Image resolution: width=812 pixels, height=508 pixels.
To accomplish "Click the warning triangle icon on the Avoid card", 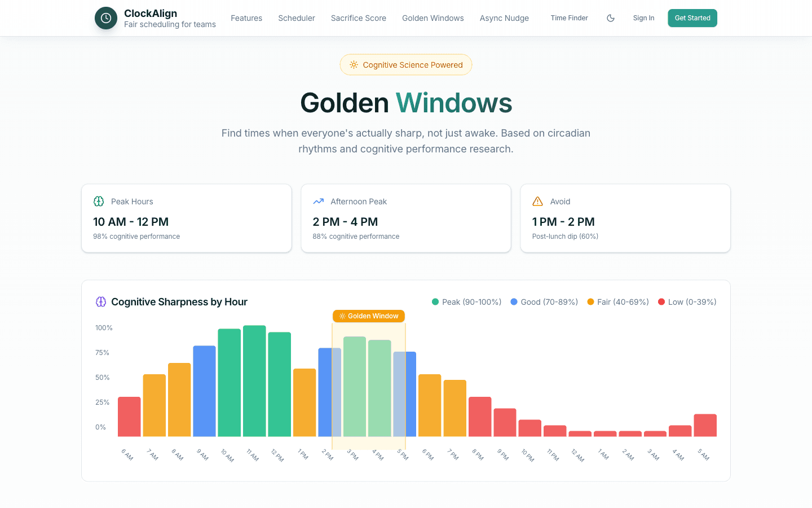I will (537, 201).
